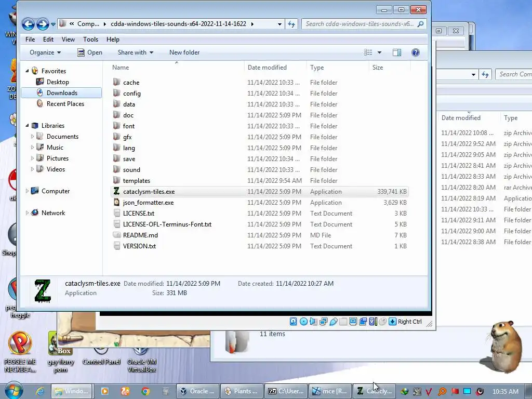Viewport: 532px width, 399px height.
Task: Open the File menu
Action: coord(30,39)
